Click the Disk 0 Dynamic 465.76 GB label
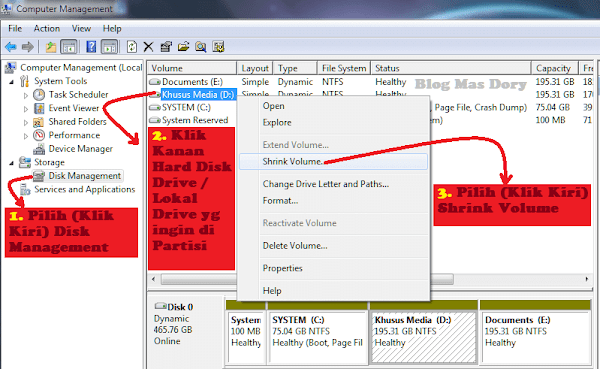The width and height of the screenshot is (600, 369). [x=173, y=324]
